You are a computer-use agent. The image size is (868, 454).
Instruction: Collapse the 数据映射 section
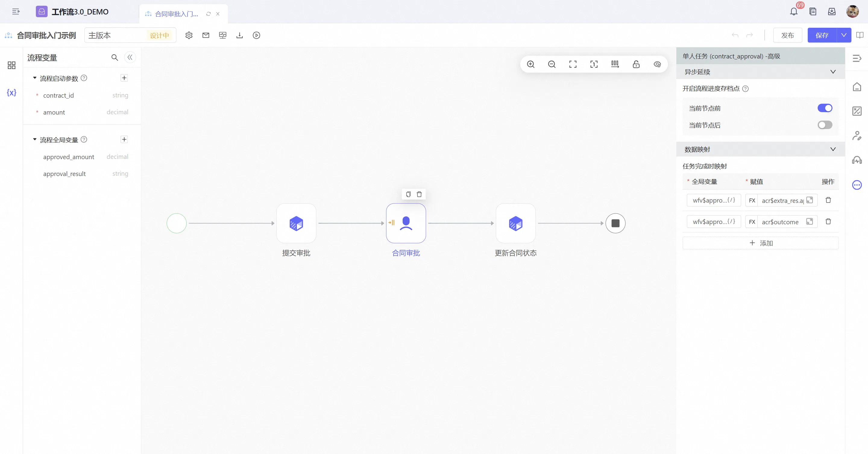coord(833,149)
